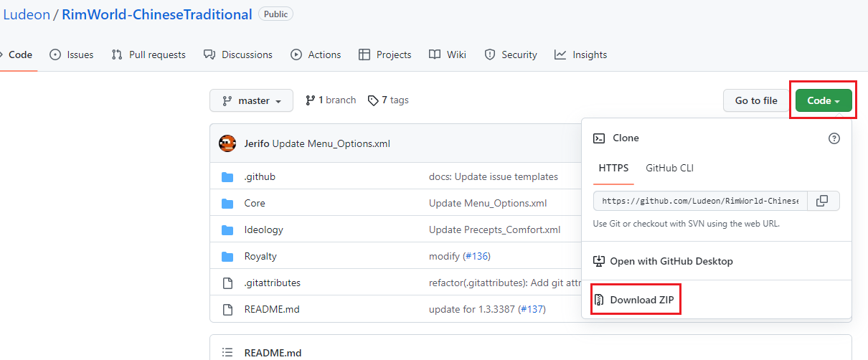Click the .gitattributes file icon

228,283
